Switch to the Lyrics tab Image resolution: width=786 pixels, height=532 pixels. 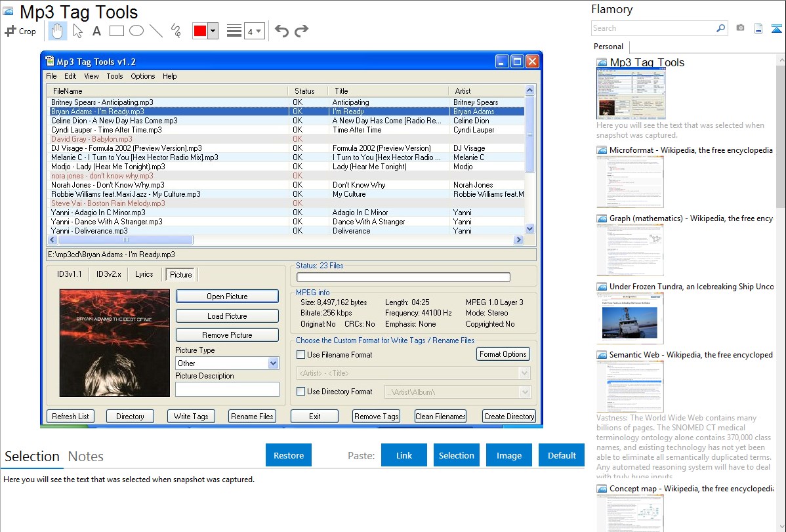[x=144, y=274]
